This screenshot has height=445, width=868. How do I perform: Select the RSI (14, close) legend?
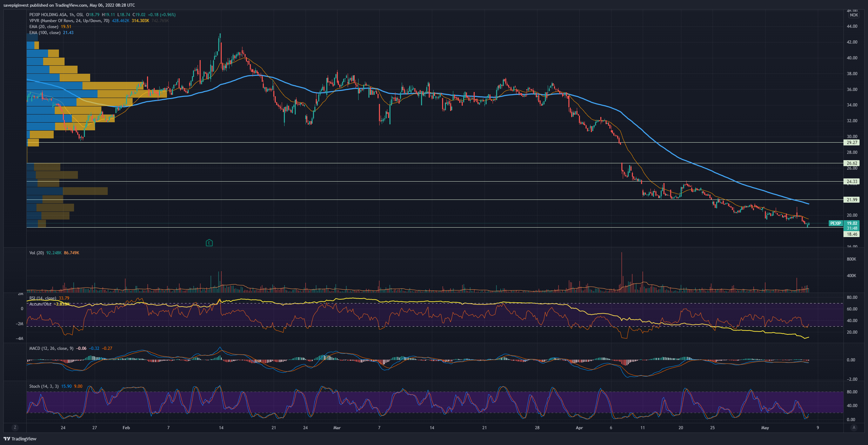pyautogui.click(x=43, y=298)
